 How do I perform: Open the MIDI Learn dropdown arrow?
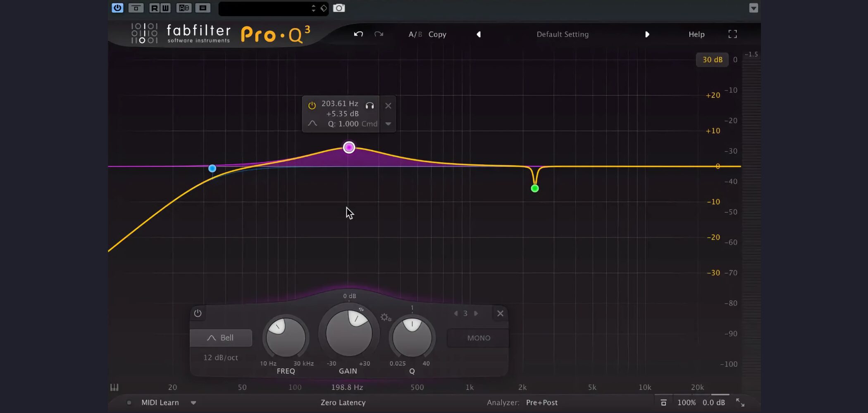pyautogui.click(x=193, y=403)
